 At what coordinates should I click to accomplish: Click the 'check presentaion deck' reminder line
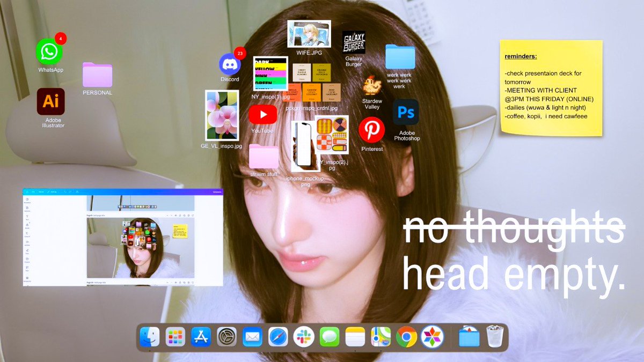click(x=543, y=77)
